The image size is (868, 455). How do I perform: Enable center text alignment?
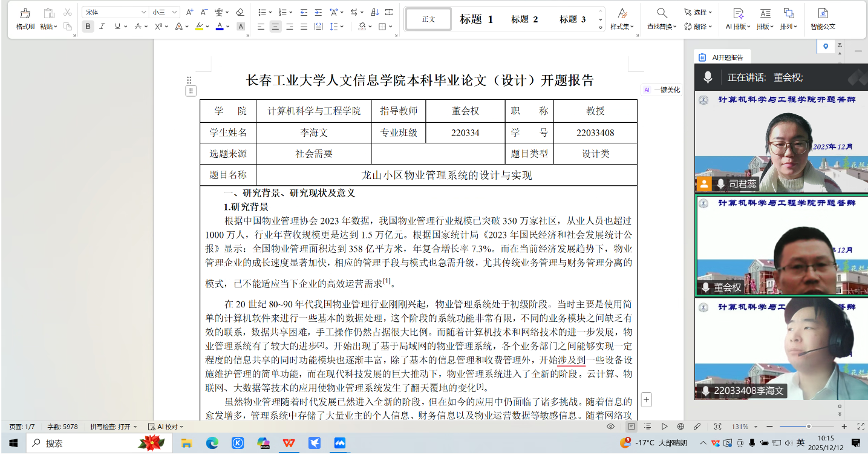point(275,26)
